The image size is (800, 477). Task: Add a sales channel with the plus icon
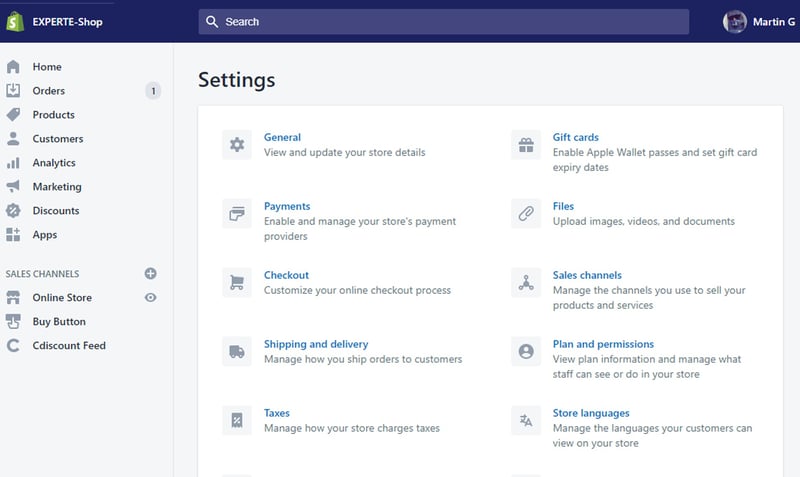pos(150,273)
